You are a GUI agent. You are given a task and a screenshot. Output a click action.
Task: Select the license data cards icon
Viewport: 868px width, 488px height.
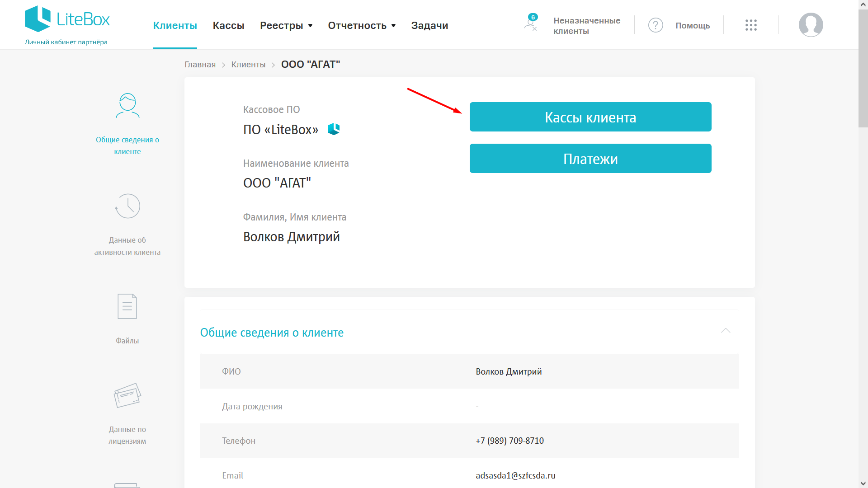(x=127, y=395)
